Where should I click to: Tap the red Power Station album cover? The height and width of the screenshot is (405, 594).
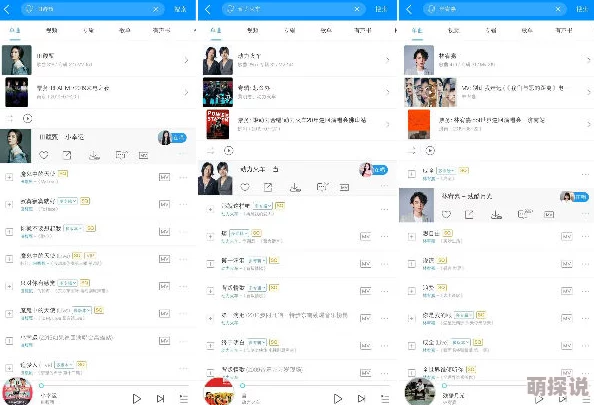(218, 124)
